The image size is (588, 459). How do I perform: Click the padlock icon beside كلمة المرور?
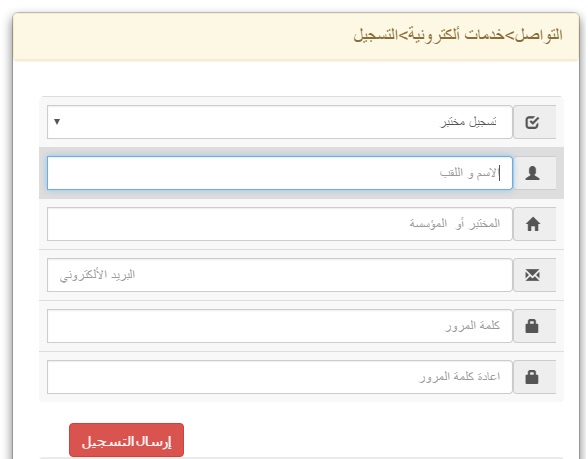pos(532,326)
